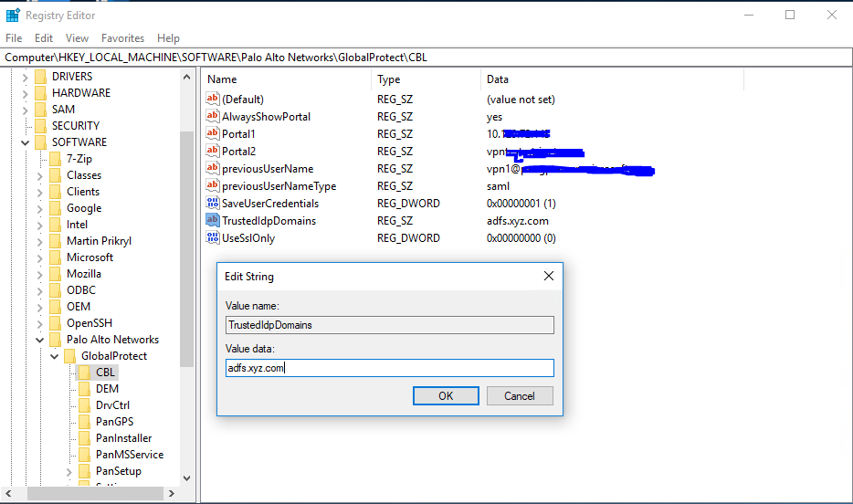Image resolution: width=853 pixels, height=504 pixels.
Task: Click the string icon beside previousUserName
Action: pyautogui.click(x=212, y=168)
